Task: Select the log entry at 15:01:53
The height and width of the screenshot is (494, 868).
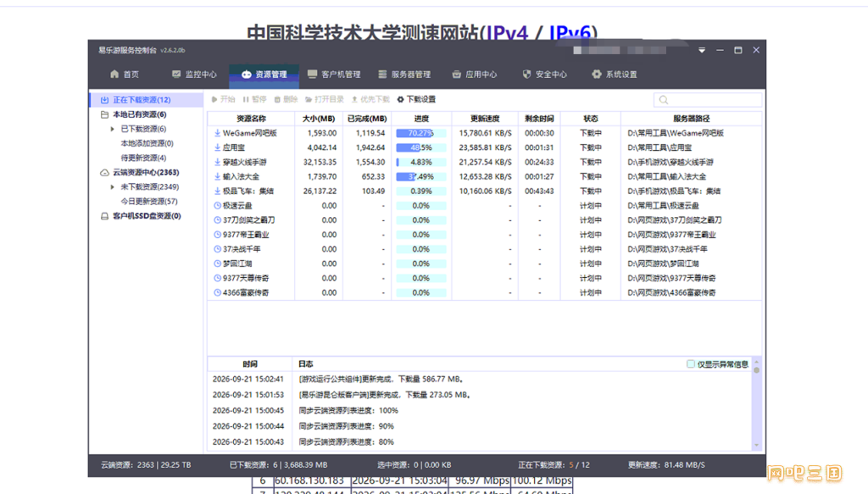Action: pyautogui.click(x=480, y=395)
